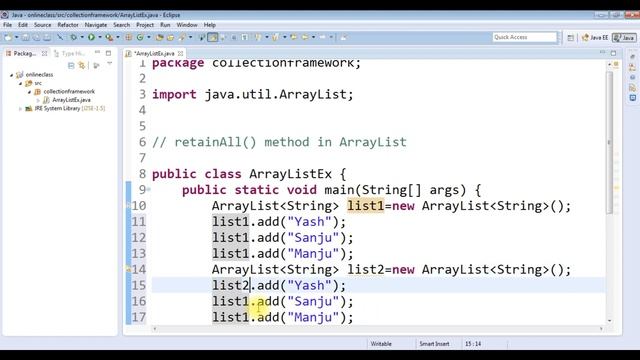Collapse the onlineclass project node
The width and height of the screenshot is (640, 360).
(x=12, y=75)
